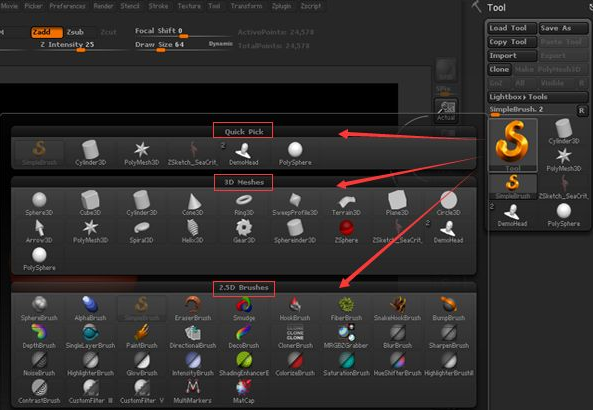The width and height of the screenshot is (593, 410).
Task: Pick Circle3D mesh
Action: pyautogui.click(x=449, y=203)
